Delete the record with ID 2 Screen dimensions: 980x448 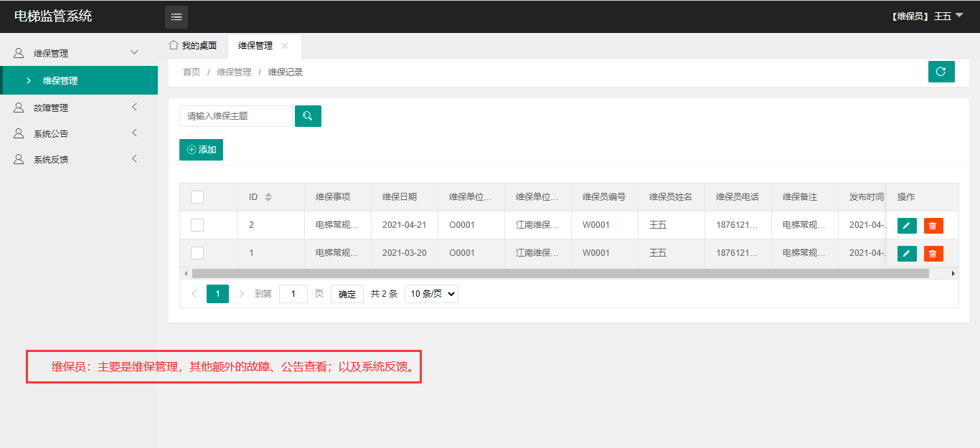coord(933,226)
